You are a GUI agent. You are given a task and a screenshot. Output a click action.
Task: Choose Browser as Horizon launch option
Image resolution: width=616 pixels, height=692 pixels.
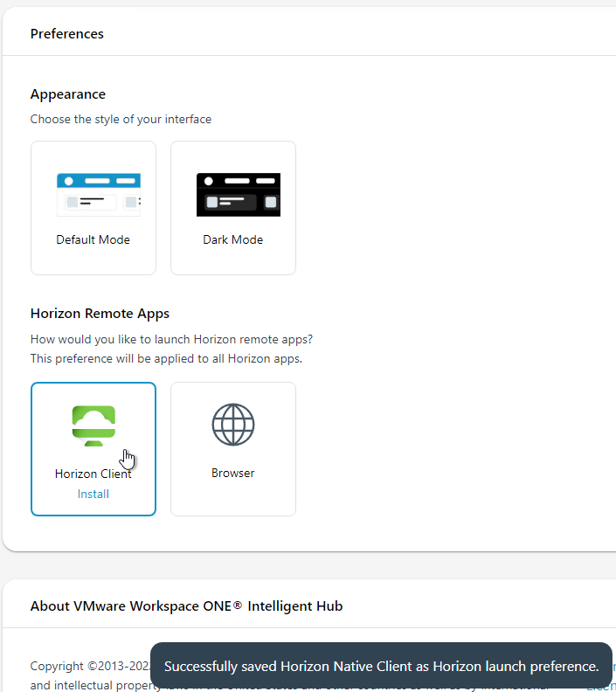pos(233,449)
